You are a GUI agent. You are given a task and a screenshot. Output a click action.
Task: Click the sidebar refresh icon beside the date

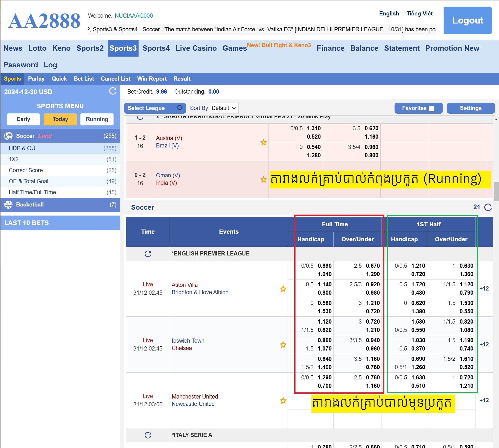click(x=113, y=91)
